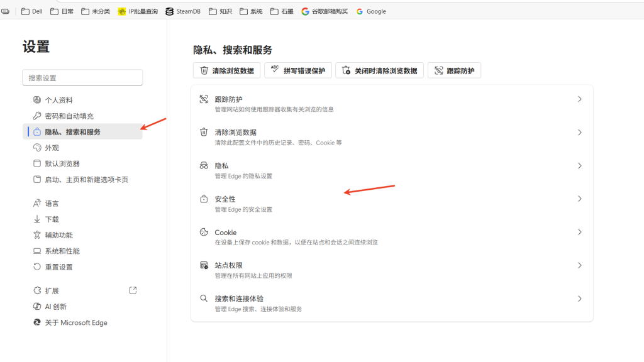Open the 知识 bookmarks folder
The image size is (644, 362).
pyautogui.click(x=221, y=11)
